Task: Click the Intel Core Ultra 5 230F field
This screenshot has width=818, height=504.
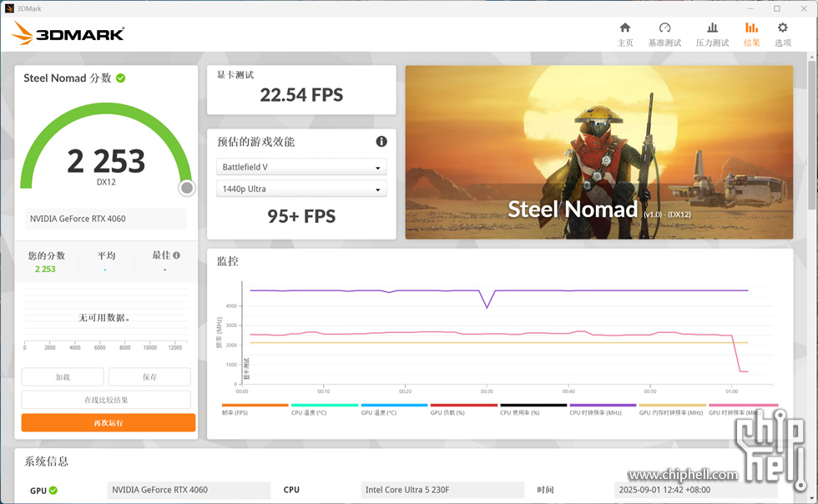Action: click(442, 490)
